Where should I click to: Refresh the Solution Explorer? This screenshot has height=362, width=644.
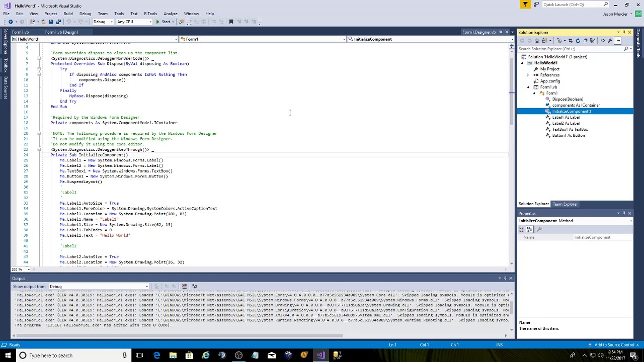point(578,41)
